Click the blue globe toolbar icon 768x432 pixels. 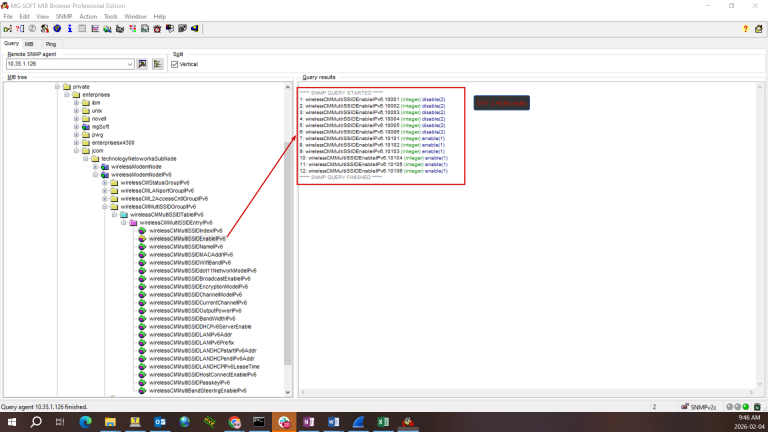[x=57, y=29]
